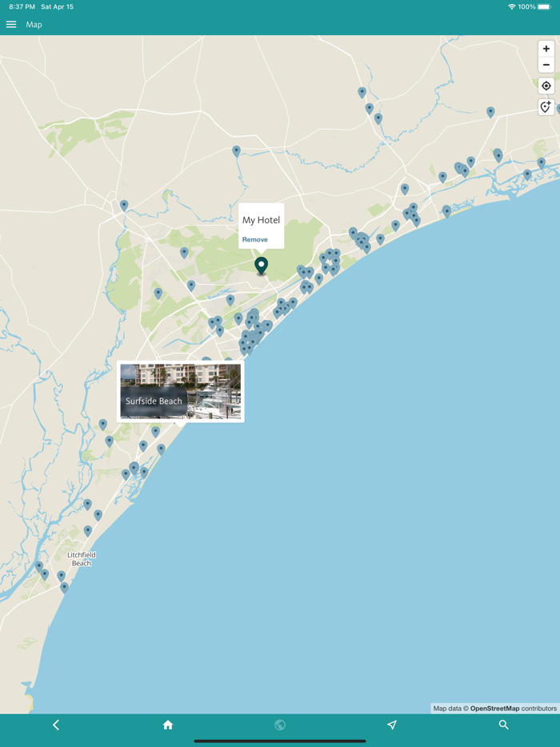Zoom in with the plus button
The height and width of the screenshot is (747, 560).
pyautogui.click(x=546, y=49)
